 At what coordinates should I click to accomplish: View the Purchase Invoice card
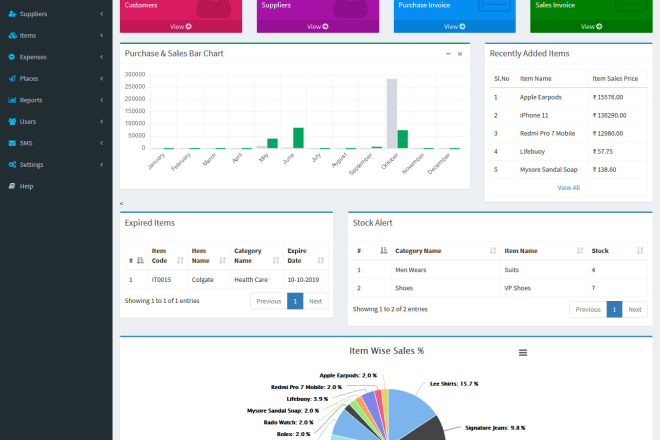click(x=455, y=27)
